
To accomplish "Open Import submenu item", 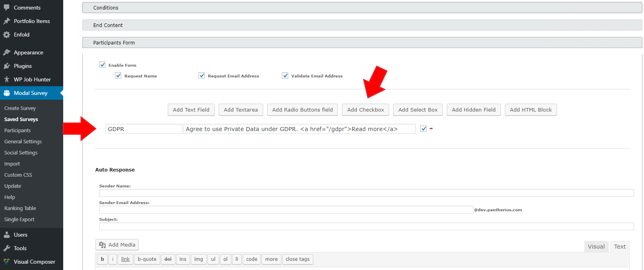I will (12, 164).
